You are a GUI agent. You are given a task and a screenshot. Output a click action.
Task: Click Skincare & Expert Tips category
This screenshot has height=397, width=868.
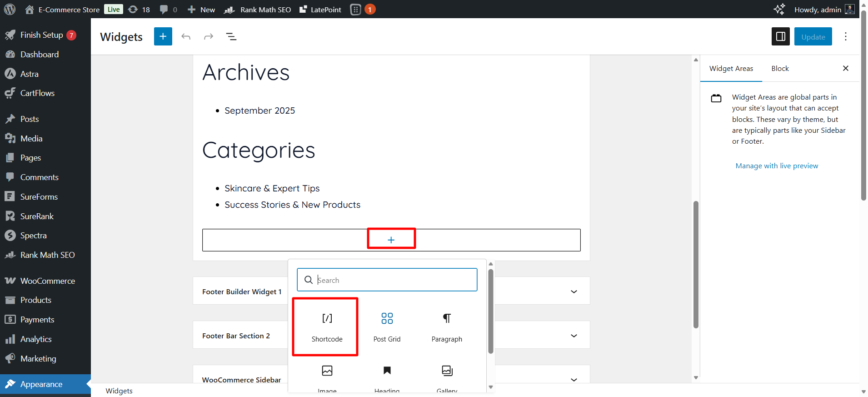[x=272, y=188]
